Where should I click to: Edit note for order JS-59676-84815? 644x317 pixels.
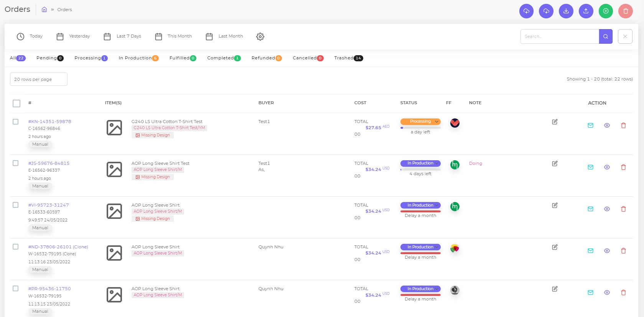[x=555, y=164]
